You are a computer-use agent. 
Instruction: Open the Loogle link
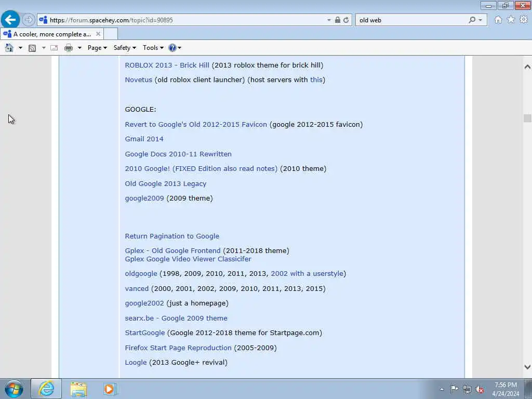tap(136, 362)
